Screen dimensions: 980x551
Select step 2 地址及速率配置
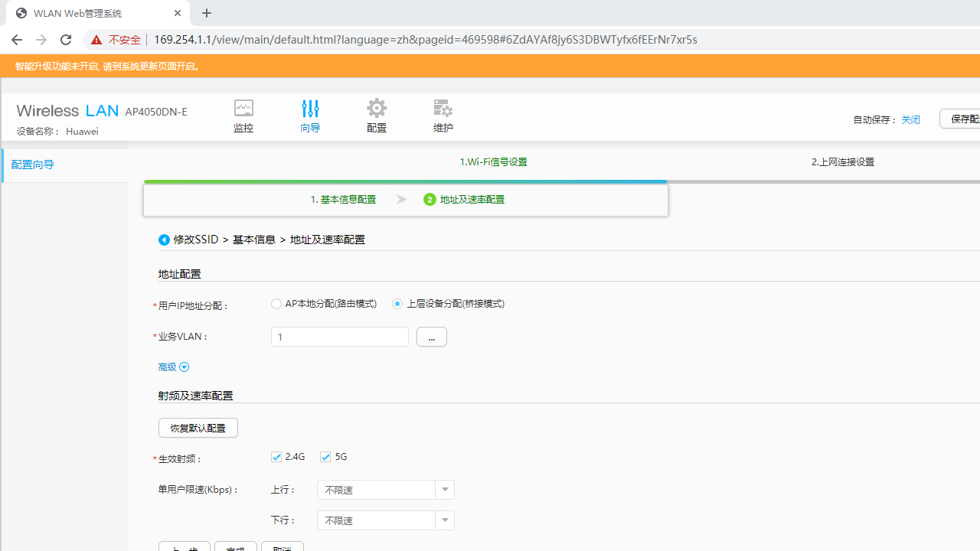tap(464, 200)
